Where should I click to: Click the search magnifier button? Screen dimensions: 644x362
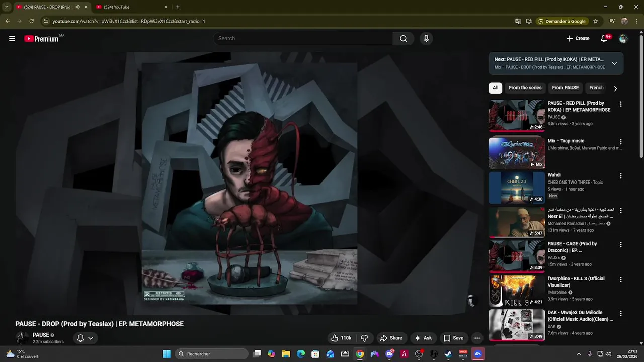click(x=404, y=39)
